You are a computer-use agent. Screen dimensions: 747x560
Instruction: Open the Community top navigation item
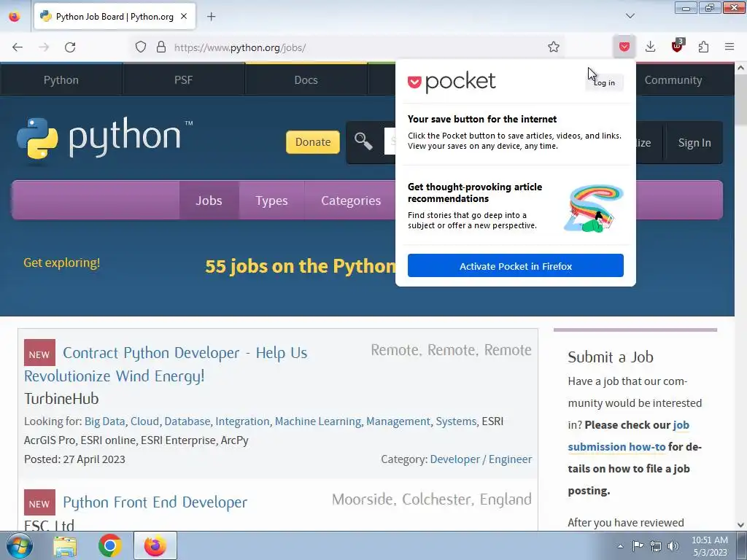[x=673, y=80]
